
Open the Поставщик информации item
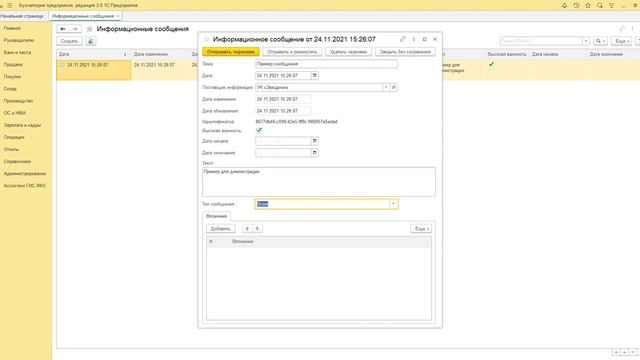[x=393, y=87]
